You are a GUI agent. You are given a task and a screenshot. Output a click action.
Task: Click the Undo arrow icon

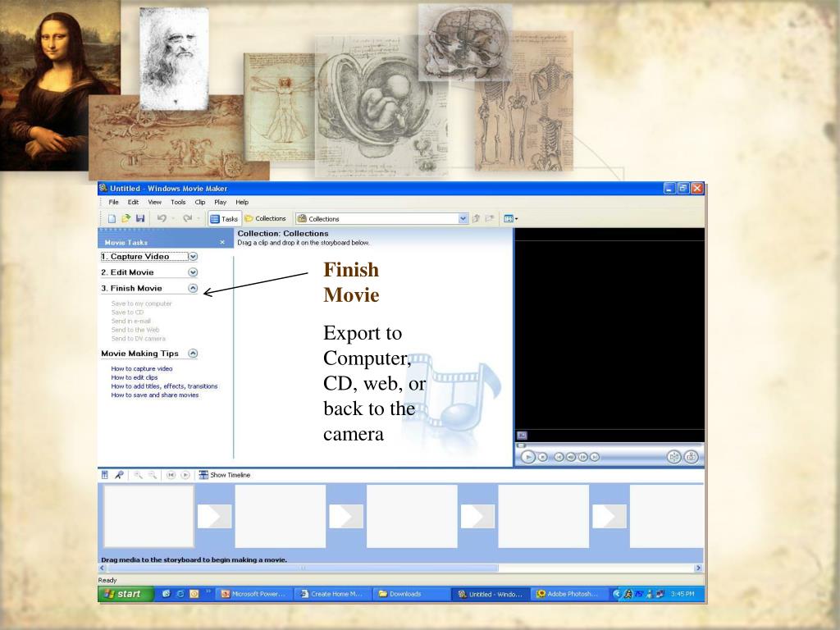point(162,218)
